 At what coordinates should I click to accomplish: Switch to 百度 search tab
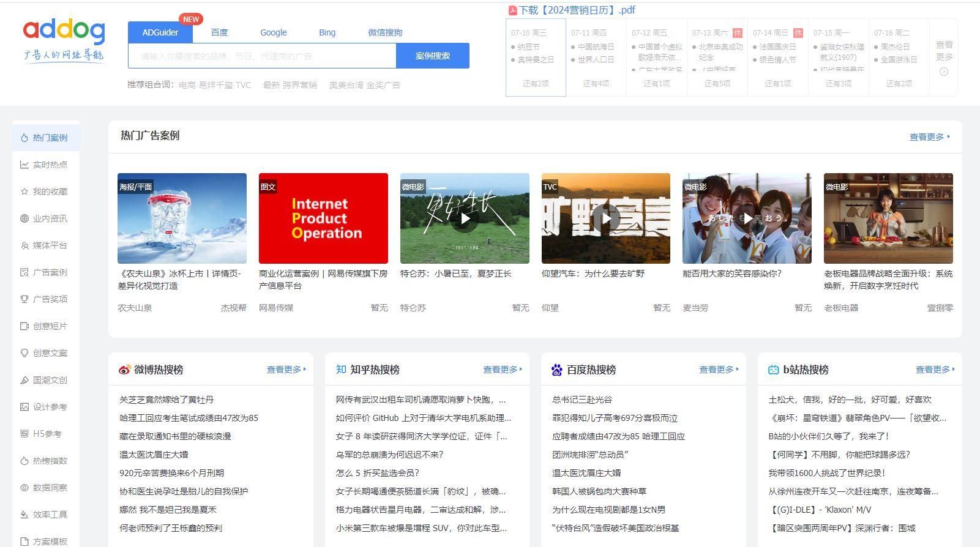219,32
